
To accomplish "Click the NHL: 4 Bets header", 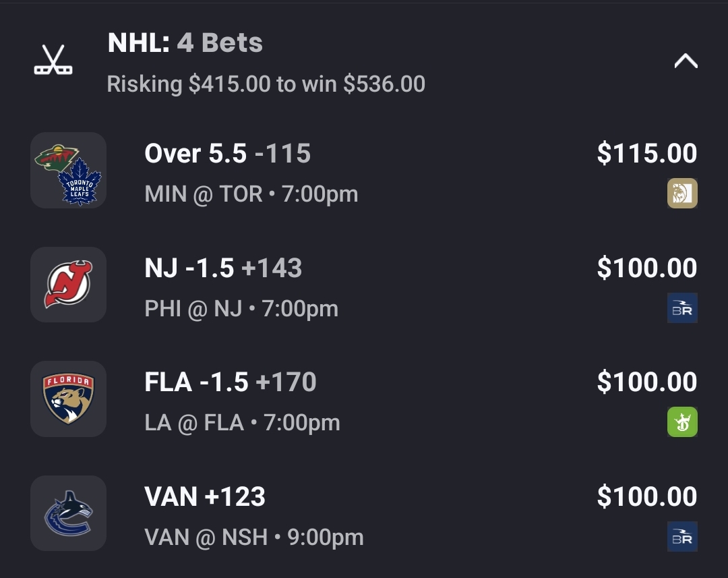I will tap(185, 43).
